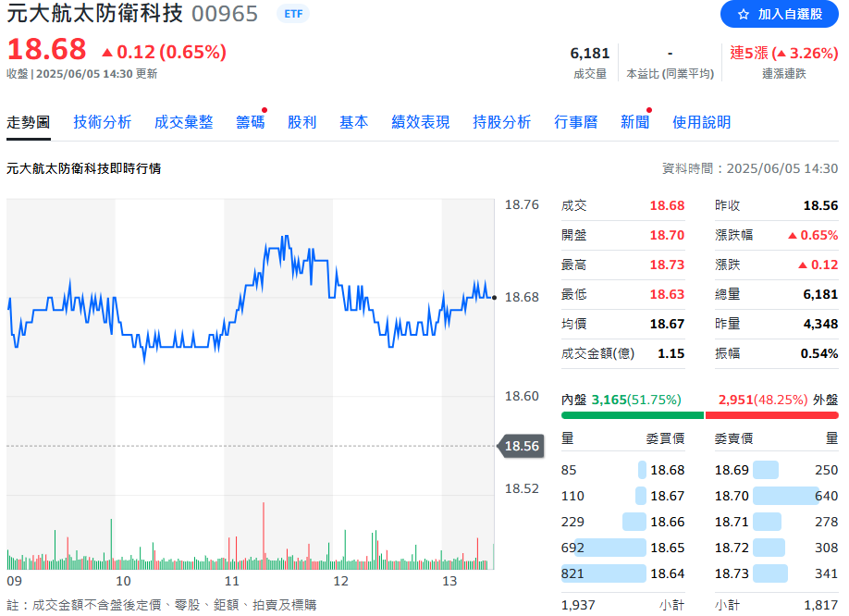
Task: Click the 18.56 previous close chart marker
Action: (x=521, y=446)
